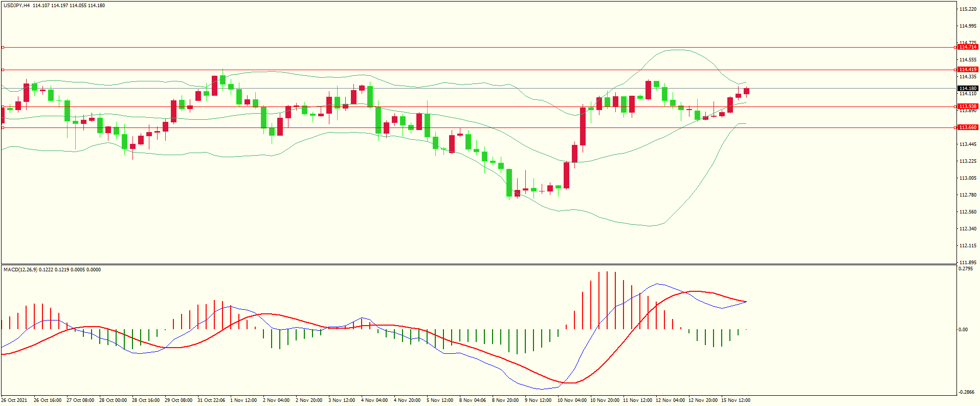Viewport: 980px width, 406px height.
Task: Click the last red candle on chart
Action: [747, 91]
